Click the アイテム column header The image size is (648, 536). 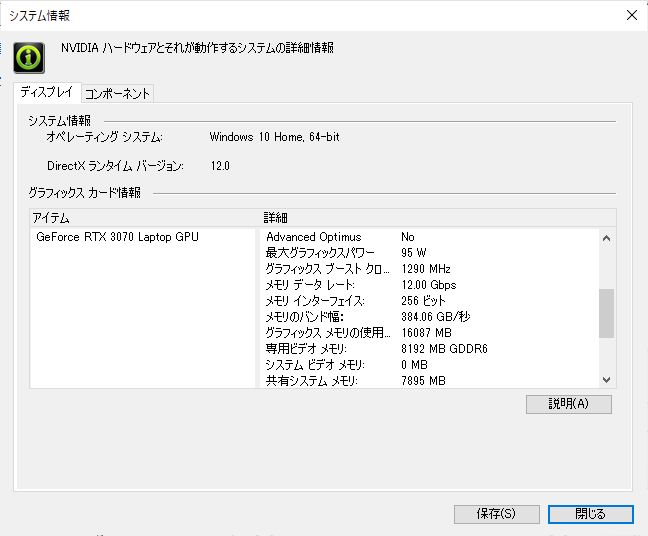point(145,218)
